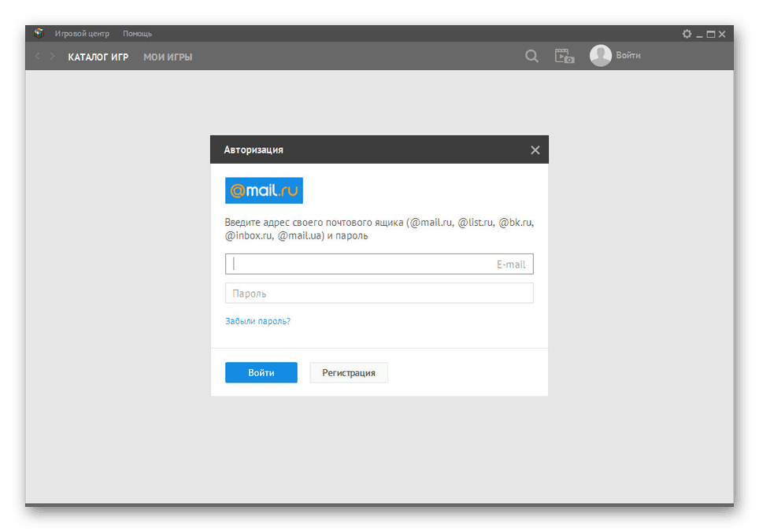Go back with the left arrow

pos(38,57)
